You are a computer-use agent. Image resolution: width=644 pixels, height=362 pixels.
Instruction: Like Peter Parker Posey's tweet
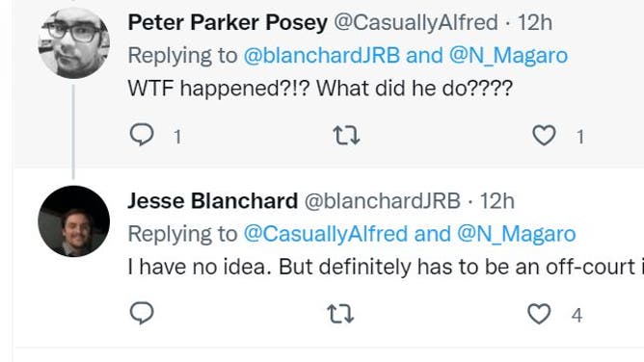(x=544, y=136)
